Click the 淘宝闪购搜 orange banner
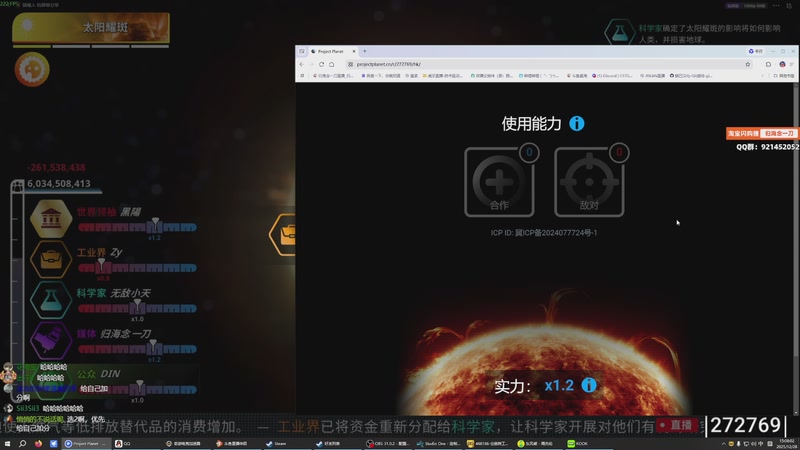The width and height of the screenshot is (800, 450). click(x=762, y=133)
